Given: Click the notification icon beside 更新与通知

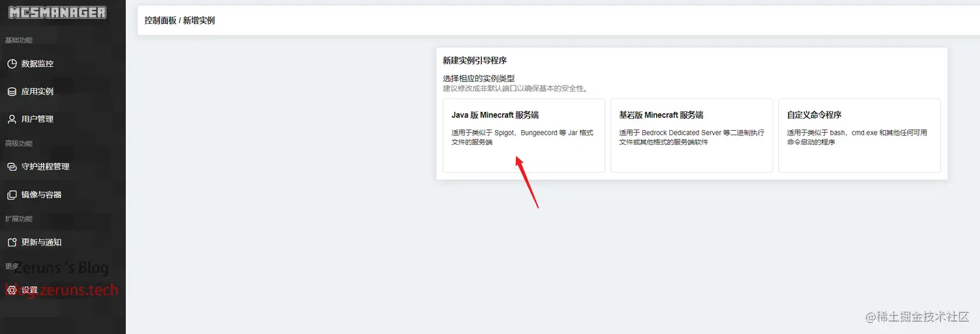Looking at the screenshot, I should [x=12, y=243].
